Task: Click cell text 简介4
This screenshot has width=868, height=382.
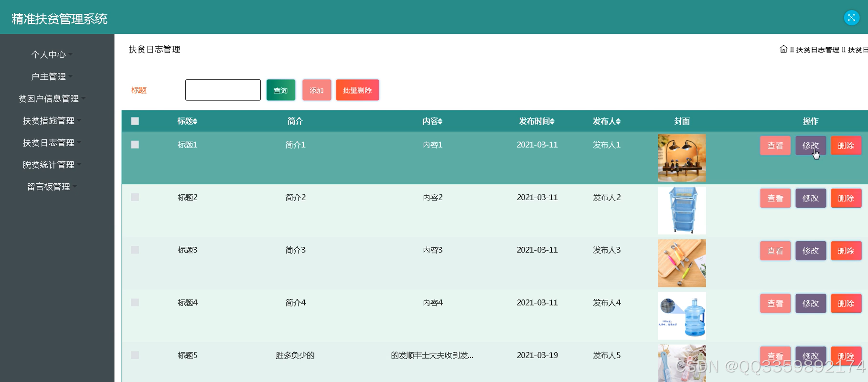Action: (295, 302)
